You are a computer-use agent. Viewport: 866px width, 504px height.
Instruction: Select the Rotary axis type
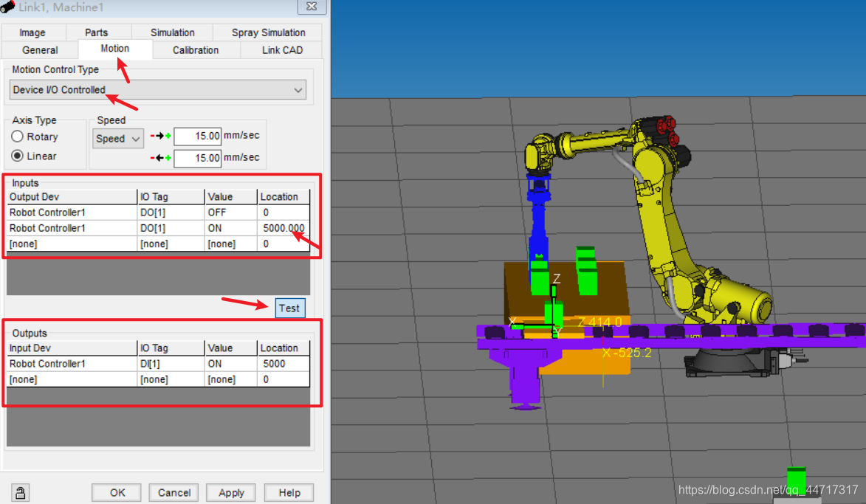34,137
